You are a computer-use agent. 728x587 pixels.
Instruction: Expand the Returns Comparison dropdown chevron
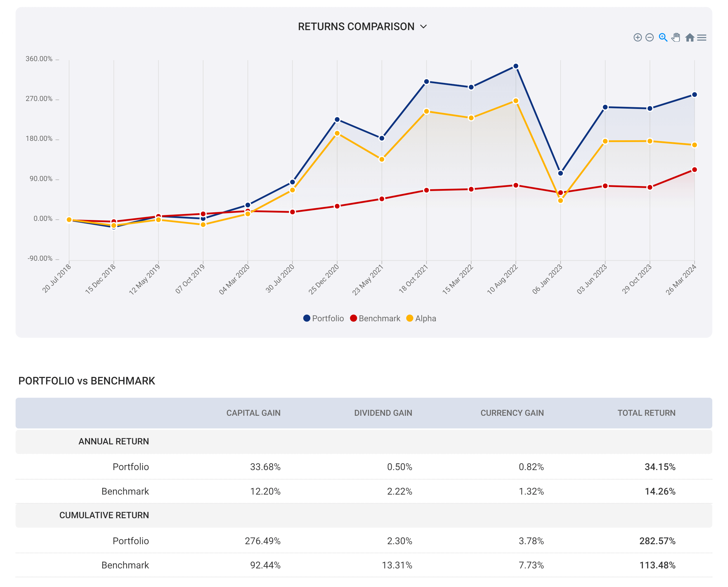423,27
